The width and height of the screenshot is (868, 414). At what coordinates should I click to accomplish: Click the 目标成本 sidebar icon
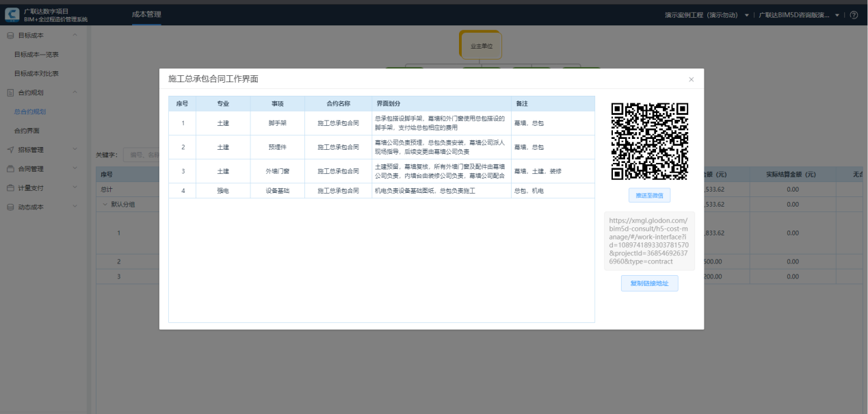[x=10, y=35]
